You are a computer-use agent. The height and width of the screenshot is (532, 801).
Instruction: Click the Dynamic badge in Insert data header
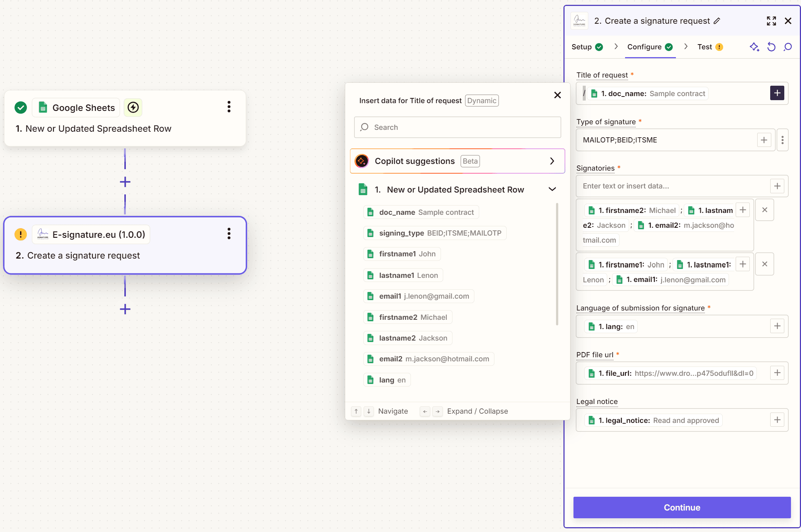[x=482, y=101]
